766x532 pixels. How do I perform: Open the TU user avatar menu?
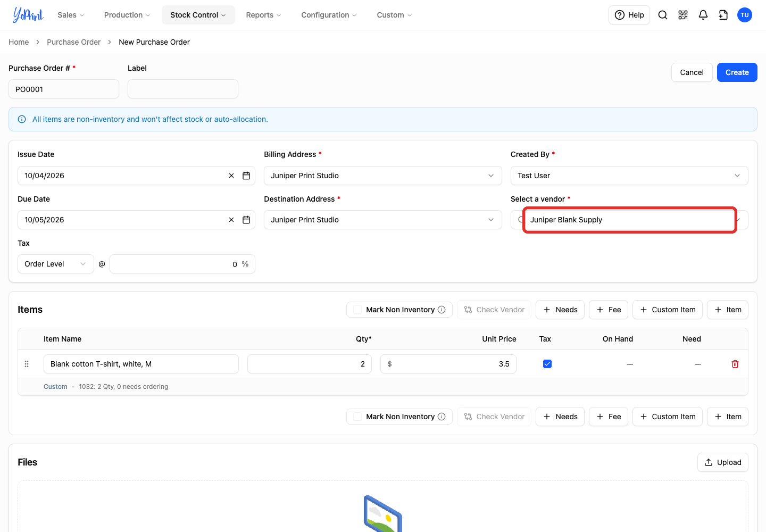[745, 15]
